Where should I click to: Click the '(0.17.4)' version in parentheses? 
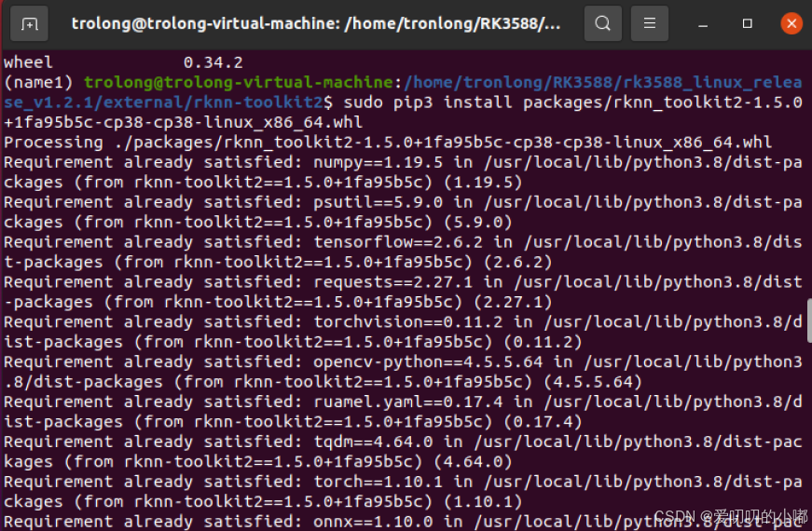[x=544, y=422]
